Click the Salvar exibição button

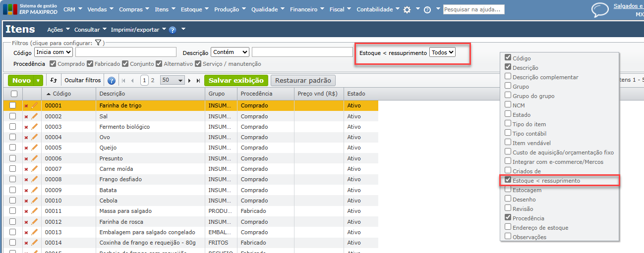236,80
